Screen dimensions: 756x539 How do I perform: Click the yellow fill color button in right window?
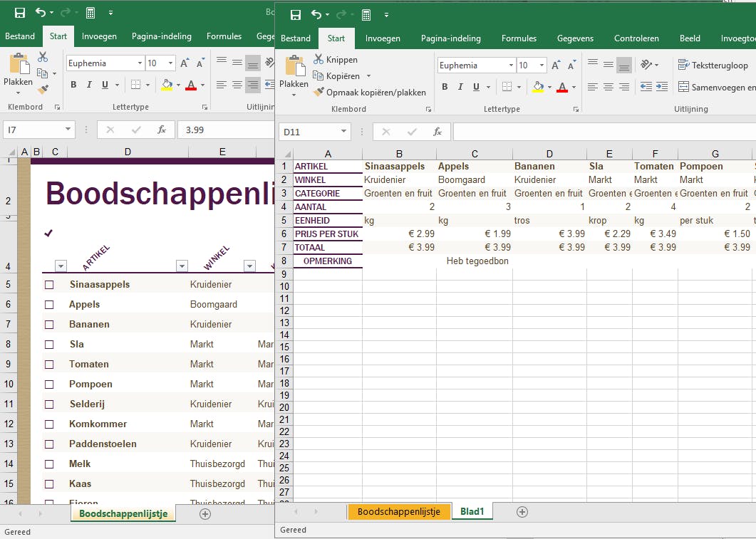(538, 87)
